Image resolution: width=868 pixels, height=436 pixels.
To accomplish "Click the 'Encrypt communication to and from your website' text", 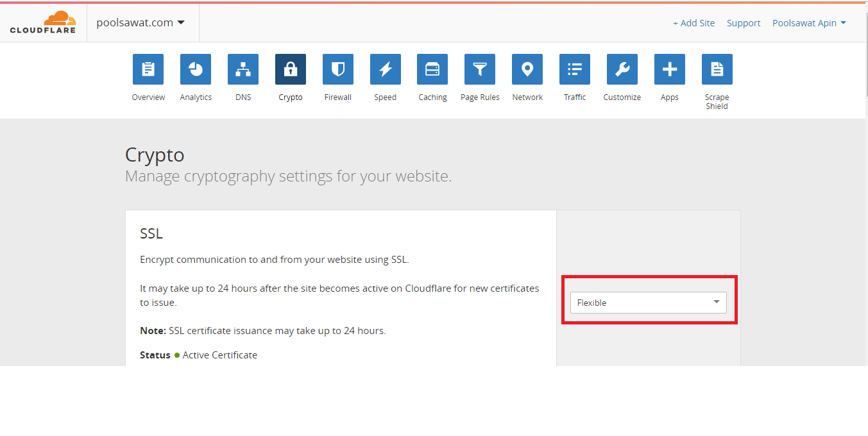I will click(x=275, y=260).
